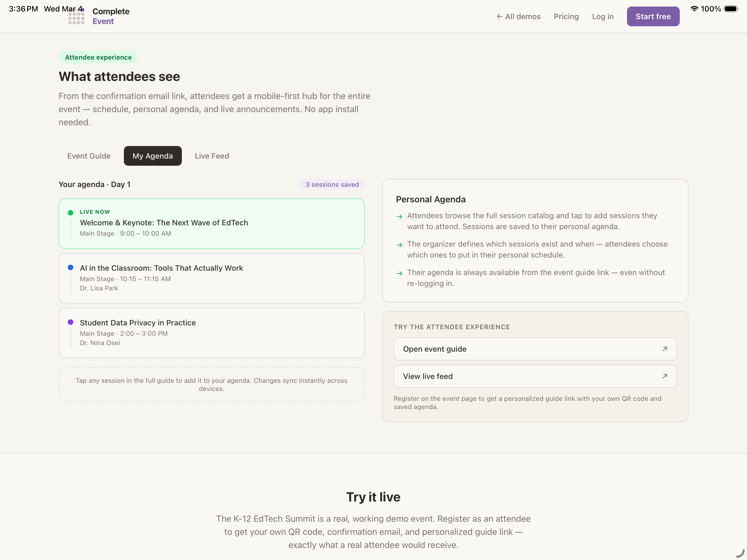Open the Pricing page link
Screen dimensions: 747x560
(566, 17)
